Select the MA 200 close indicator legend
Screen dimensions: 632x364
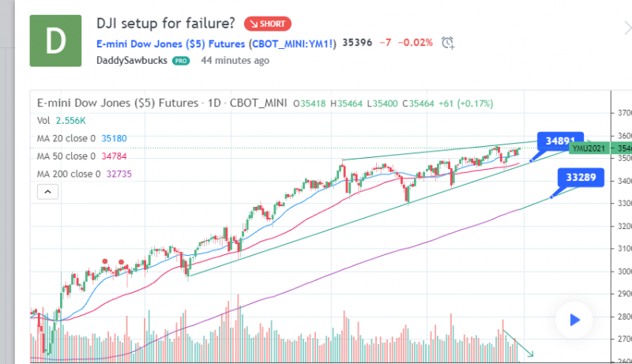coord(85,174)
